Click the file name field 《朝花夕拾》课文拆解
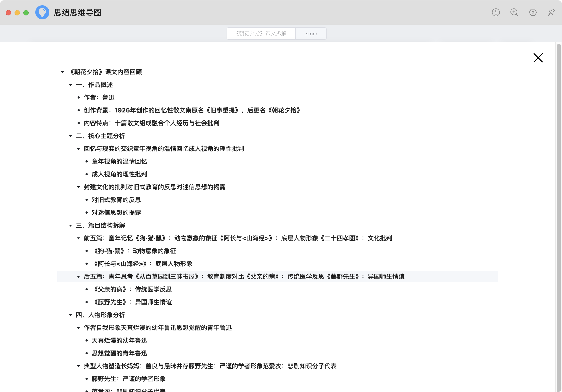Image resolution: width=562 pixels, height=392 pixels. pyautogui.click(x=261, y=34)
